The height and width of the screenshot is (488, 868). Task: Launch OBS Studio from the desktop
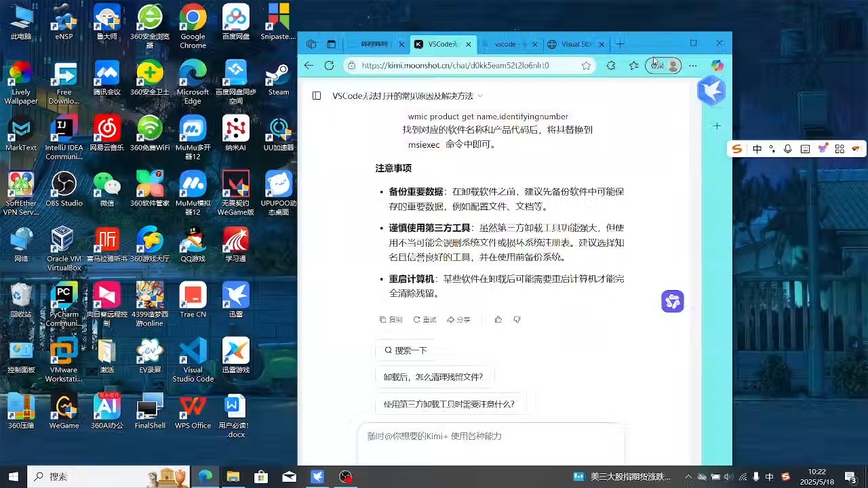[x=63, y=184]
